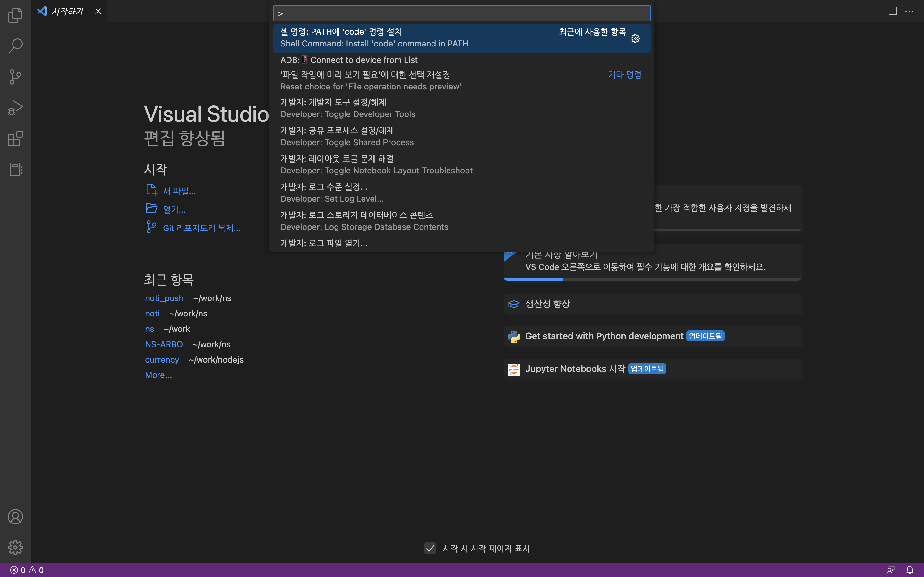
Task: Open the Search view in activity bar
Action: click(x=15, y=46)
